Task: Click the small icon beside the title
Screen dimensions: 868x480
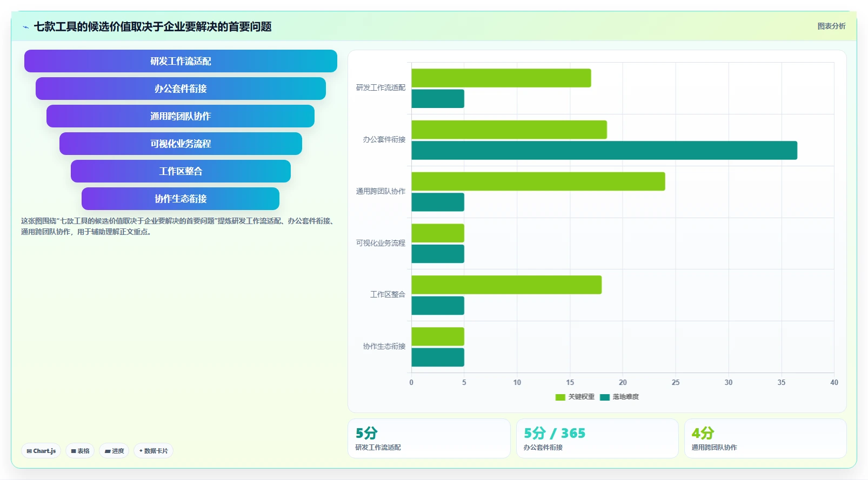Action: click(x=25, y=27)
